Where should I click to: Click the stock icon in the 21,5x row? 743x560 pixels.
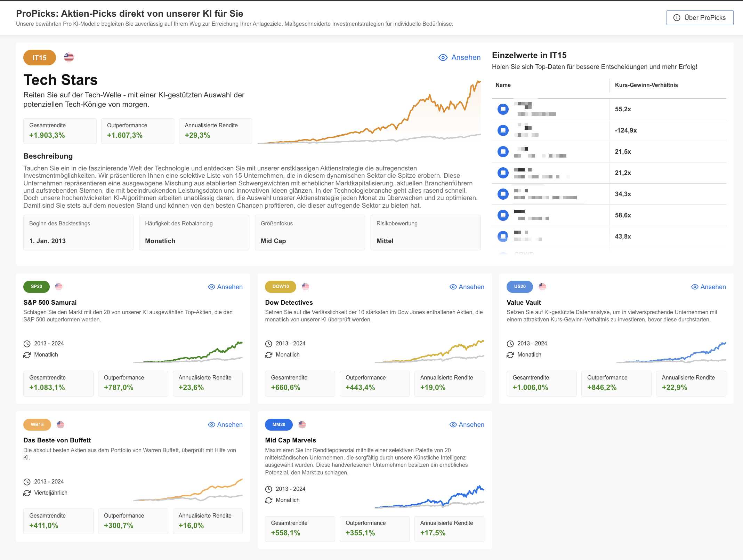pyautogui.click(x=503, y=152)
